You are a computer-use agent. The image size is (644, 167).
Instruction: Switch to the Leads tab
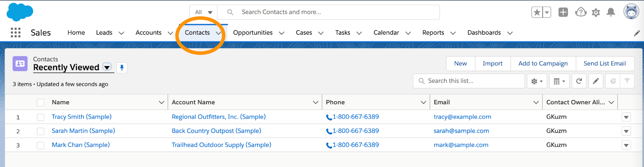[104, 33]
